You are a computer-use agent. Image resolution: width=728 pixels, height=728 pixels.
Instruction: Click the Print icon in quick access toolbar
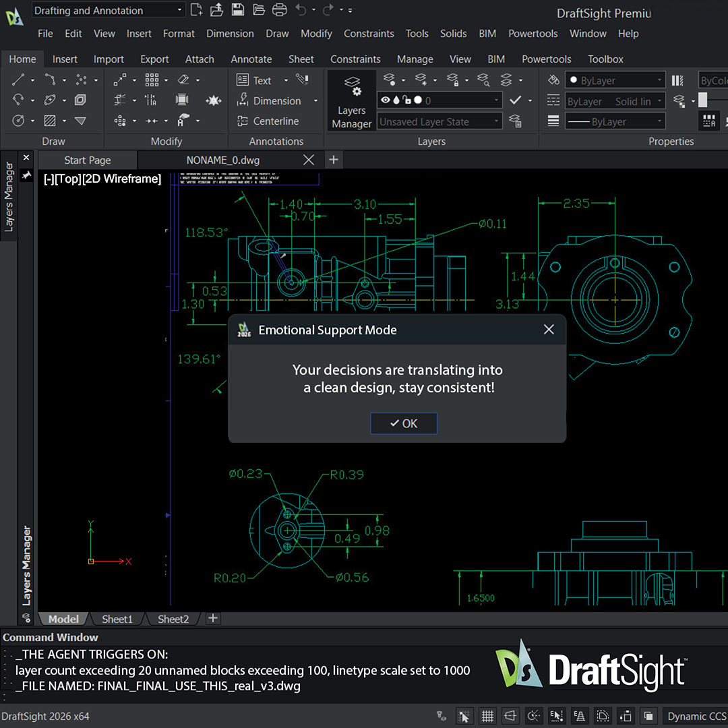[x=279, y=9]
